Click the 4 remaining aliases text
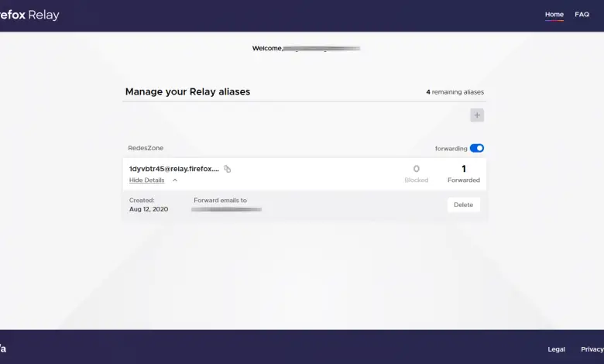 click(x=455, y=92)
